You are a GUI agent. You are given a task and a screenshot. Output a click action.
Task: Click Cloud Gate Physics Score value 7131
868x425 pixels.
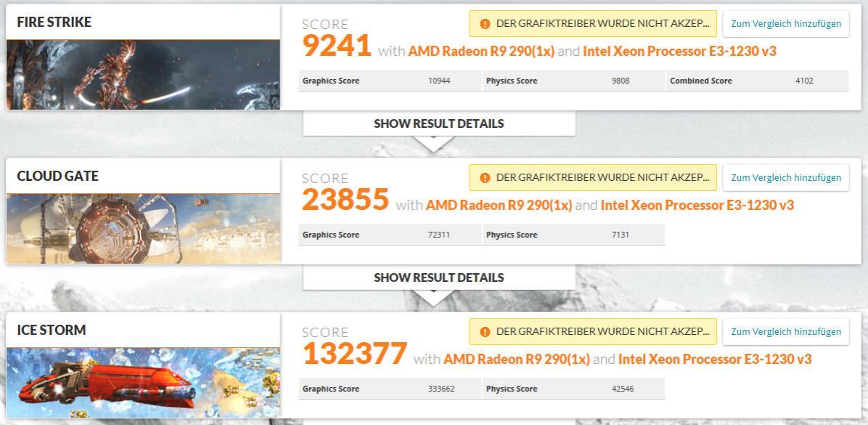click(x=621, y=235)
